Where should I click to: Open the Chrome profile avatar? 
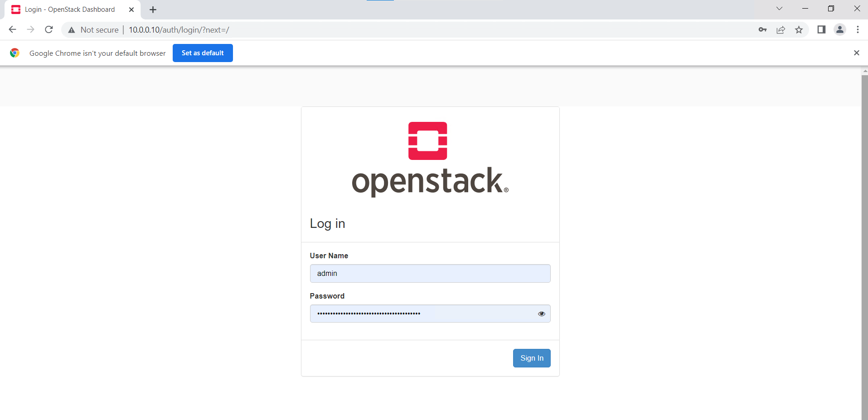(839, 30)
